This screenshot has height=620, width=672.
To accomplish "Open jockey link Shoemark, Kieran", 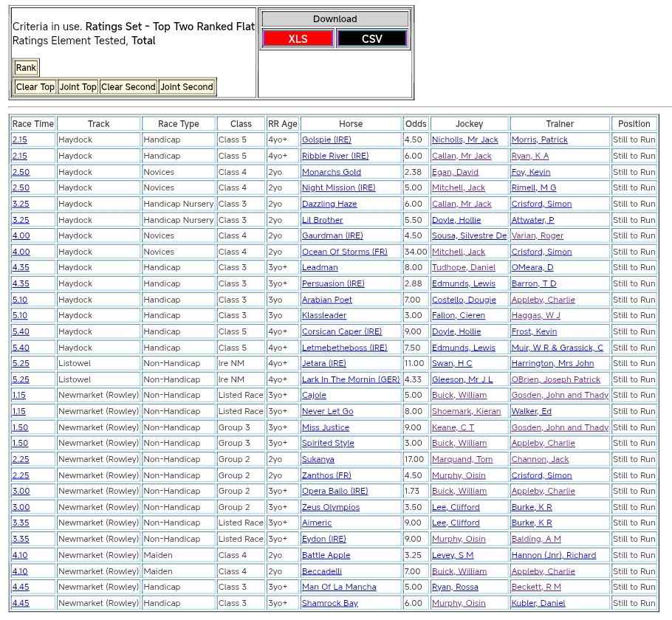I will [466, 411].
